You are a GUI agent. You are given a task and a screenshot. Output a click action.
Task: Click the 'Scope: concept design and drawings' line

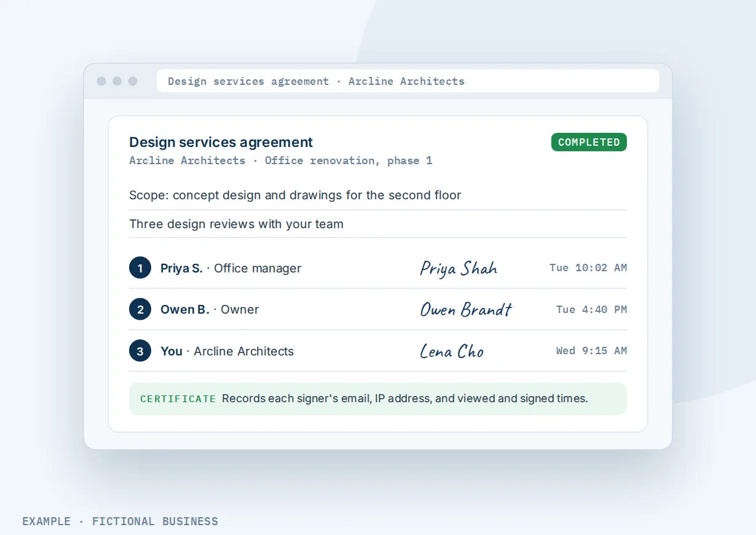point(295,195)
